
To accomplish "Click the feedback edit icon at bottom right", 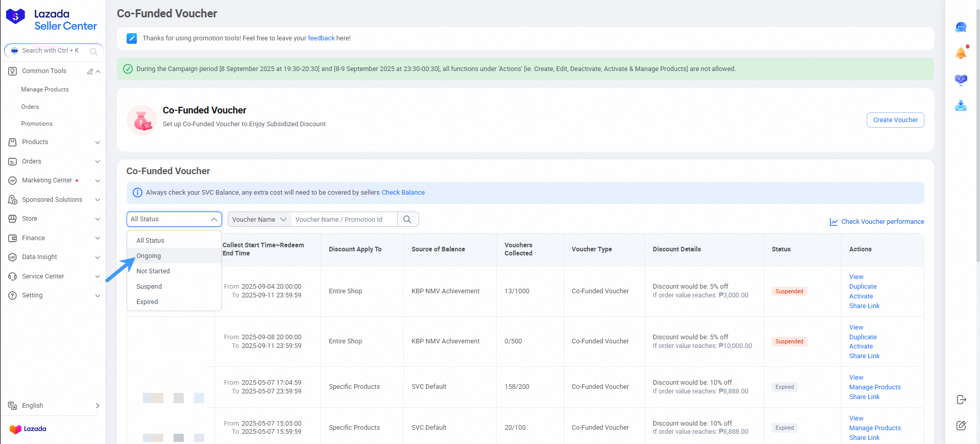I will point(961,426).
